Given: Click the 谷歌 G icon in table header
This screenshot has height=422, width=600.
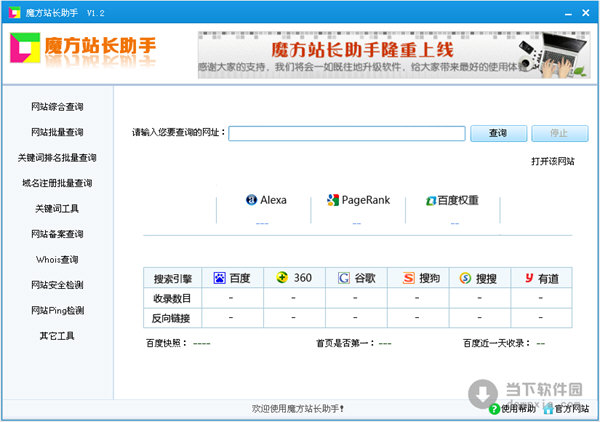Looking at the screenshot, I should (344, 278).
